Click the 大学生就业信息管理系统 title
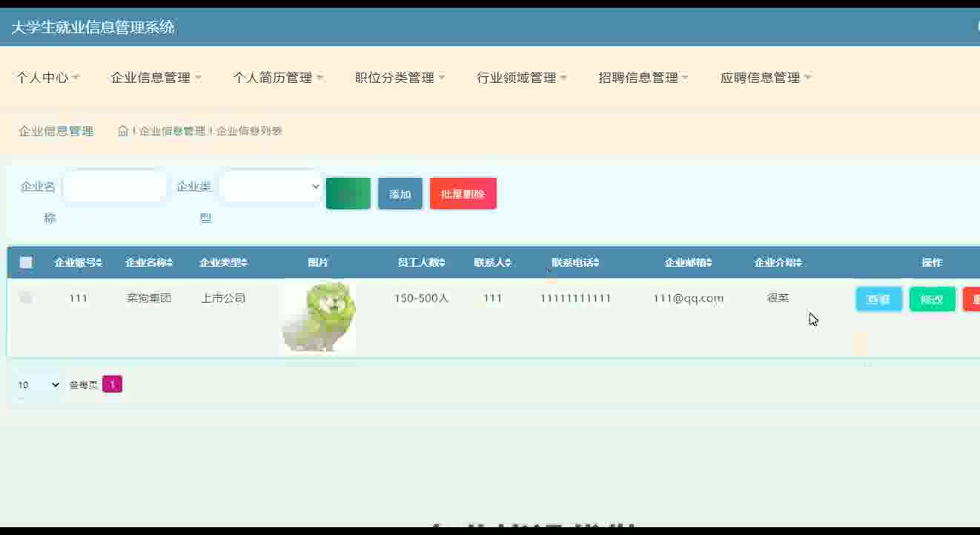This screenshot has width=980, height=535. [93, 27]
